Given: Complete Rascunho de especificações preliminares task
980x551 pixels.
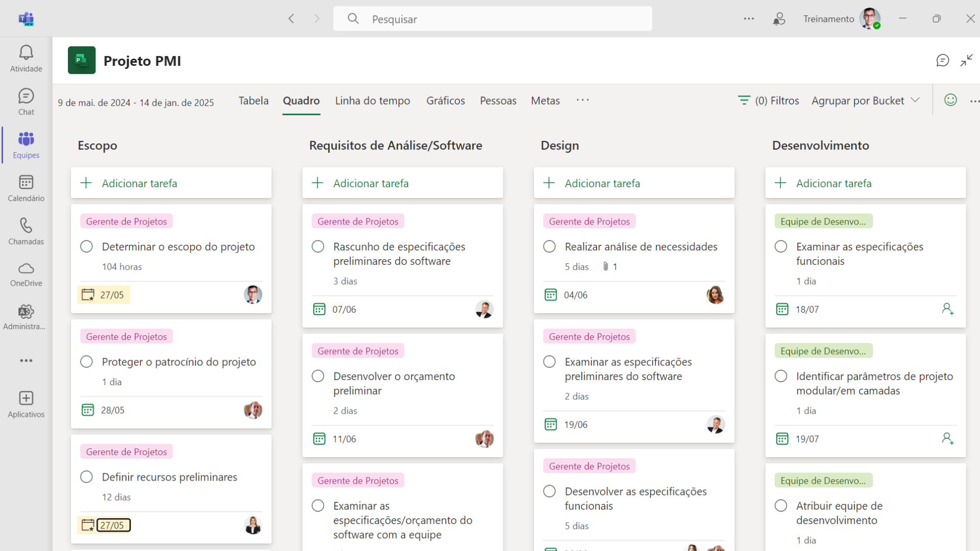Looking at the screenshot, I should pos(318,247).
